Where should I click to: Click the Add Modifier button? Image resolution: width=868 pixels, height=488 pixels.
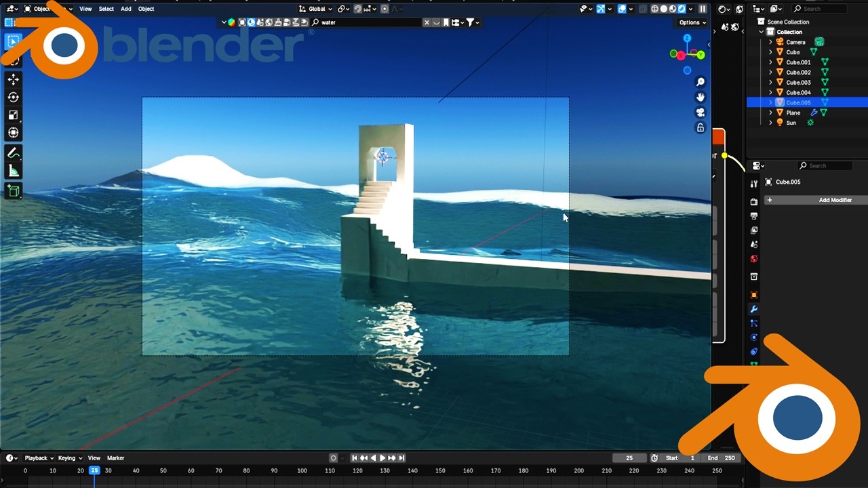(x=816, y=200)
